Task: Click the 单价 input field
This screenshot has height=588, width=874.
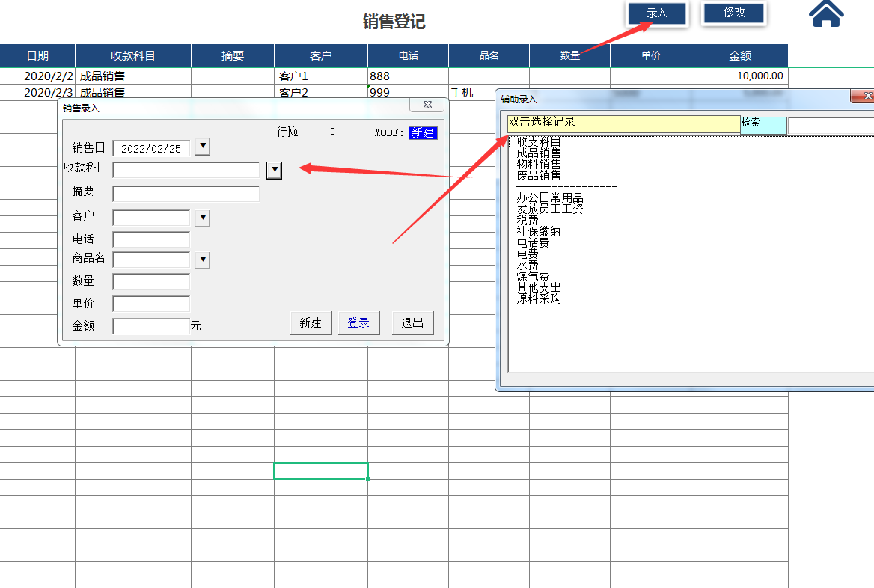Action: pyautogui.click(x=151, y=304)
